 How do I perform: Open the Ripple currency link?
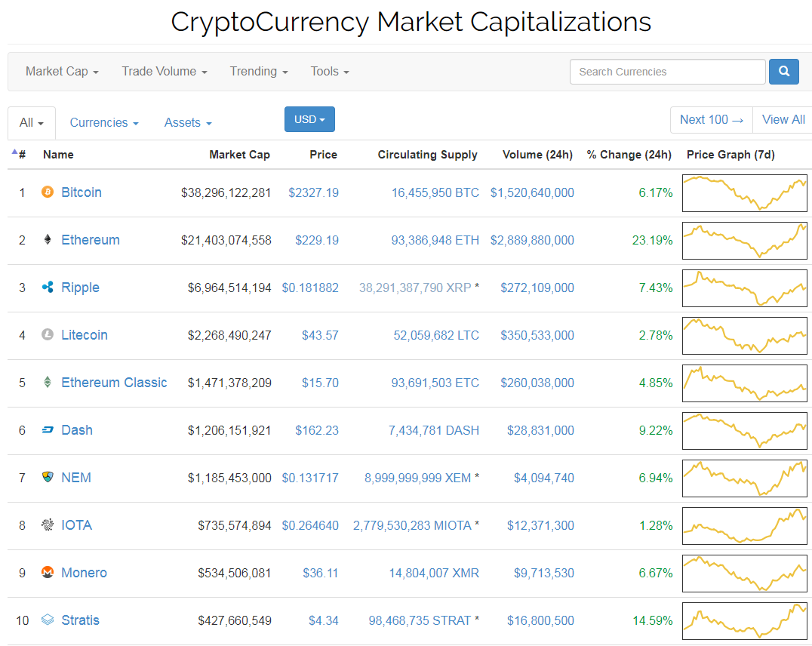point(80,288)
